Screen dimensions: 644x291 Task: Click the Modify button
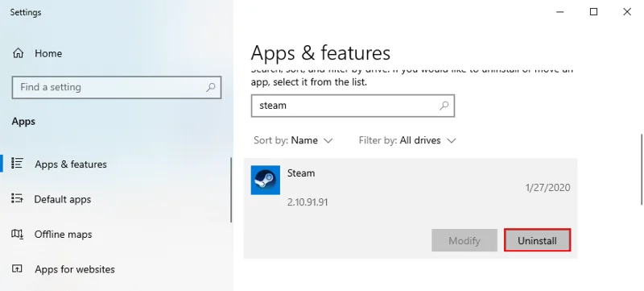[464, 240]
